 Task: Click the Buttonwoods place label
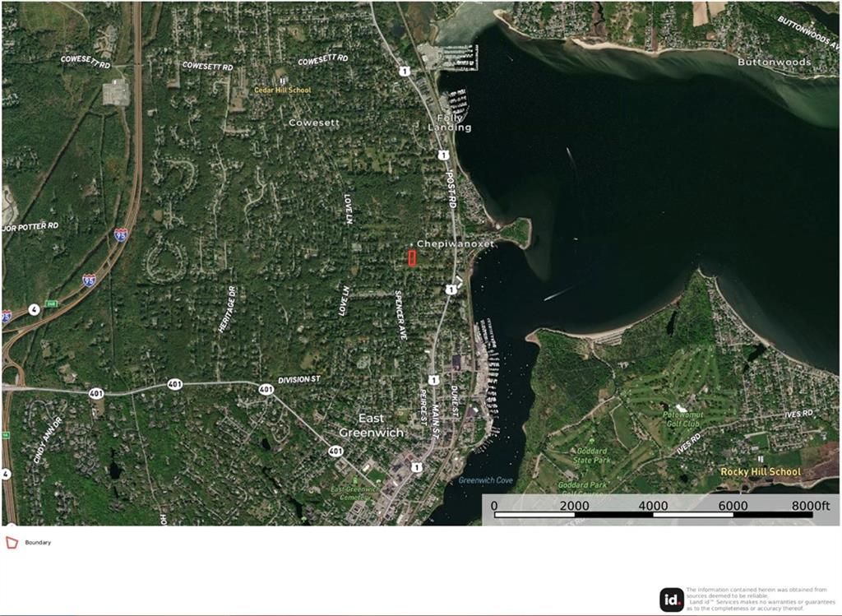click(774, 62)
